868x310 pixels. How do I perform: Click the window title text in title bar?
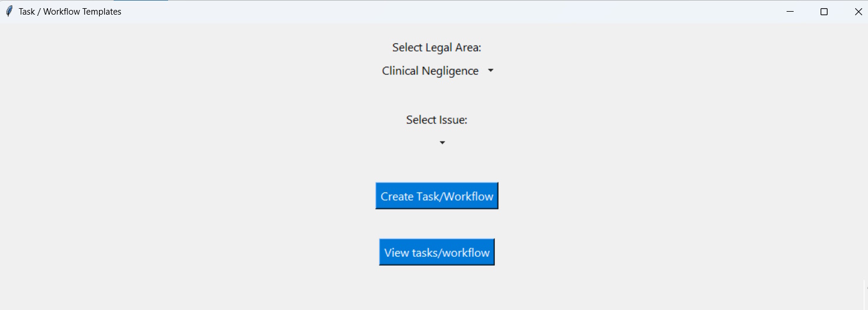[x=70, y=12]
